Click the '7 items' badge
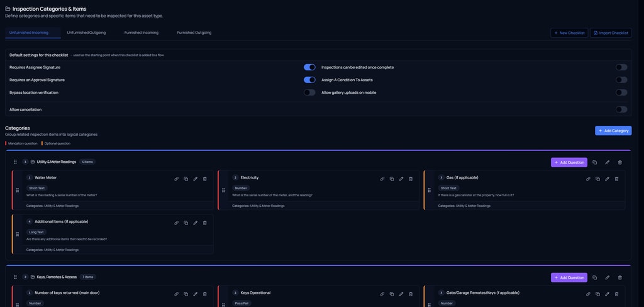Screen dimensions: 644x307 pyautogui.click(x=87, y=277)
